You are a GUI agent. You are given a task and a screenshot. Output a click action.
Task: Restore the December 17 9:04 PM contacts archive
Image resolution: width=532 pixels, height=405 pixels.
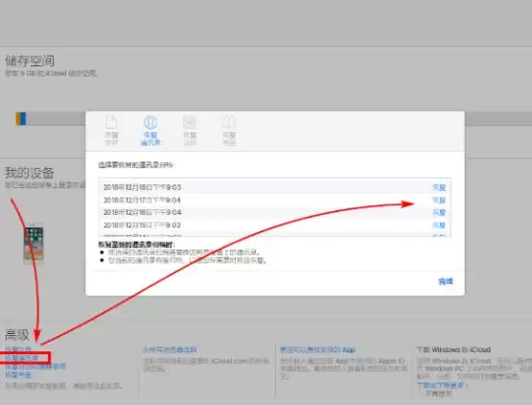(x=439, y=201)
